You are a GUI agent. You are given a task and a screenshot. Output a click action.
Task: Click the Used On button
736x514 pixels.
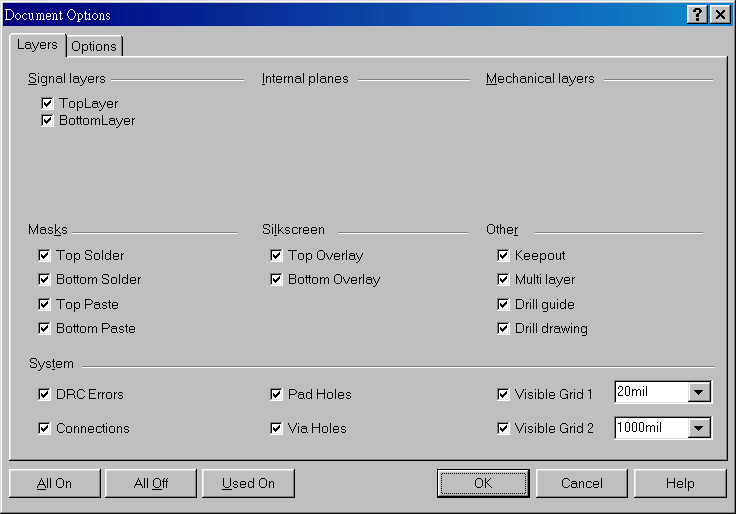pos(248,483)
